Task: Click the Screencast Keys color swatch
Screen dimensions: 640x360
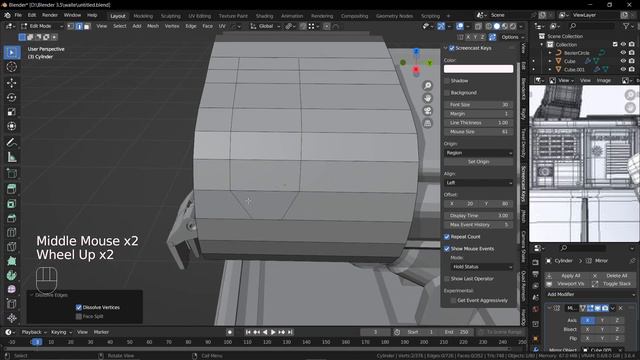Action: (478, 69)
